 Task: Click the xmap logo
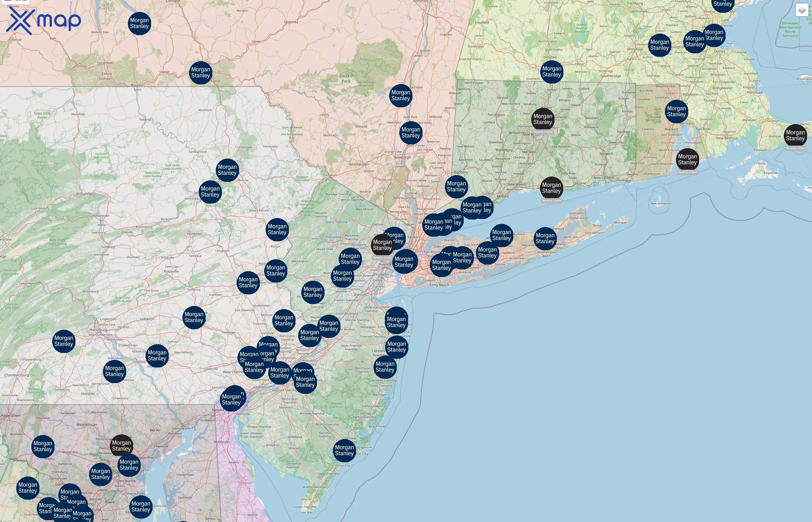[43, 21]
